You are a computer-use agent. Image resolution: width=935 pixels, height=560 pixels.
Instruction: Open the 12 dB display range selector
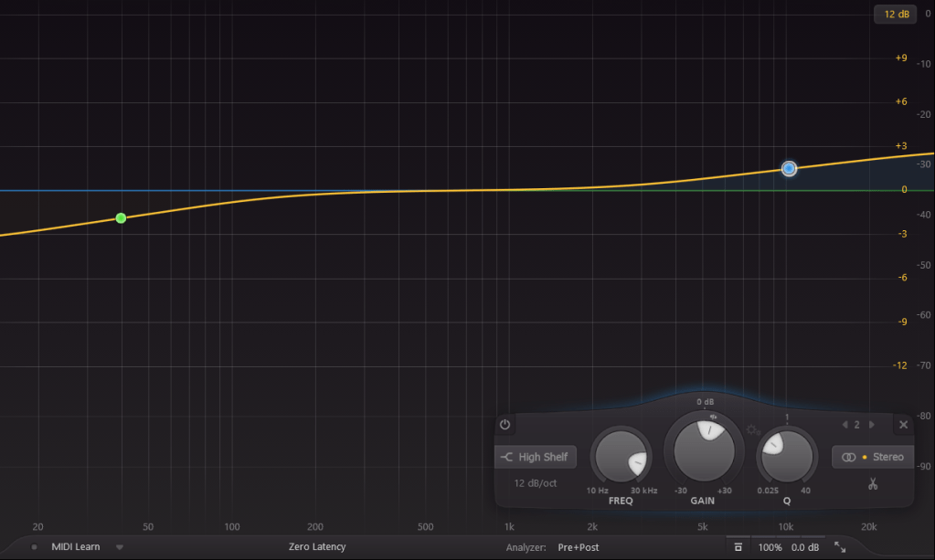pos(896,14)
